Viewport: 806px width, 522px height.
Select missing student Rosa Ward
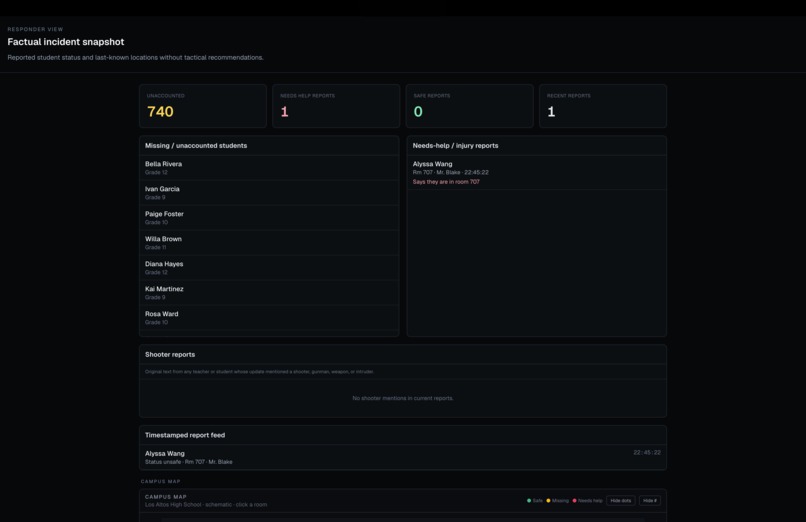point(269,318)
